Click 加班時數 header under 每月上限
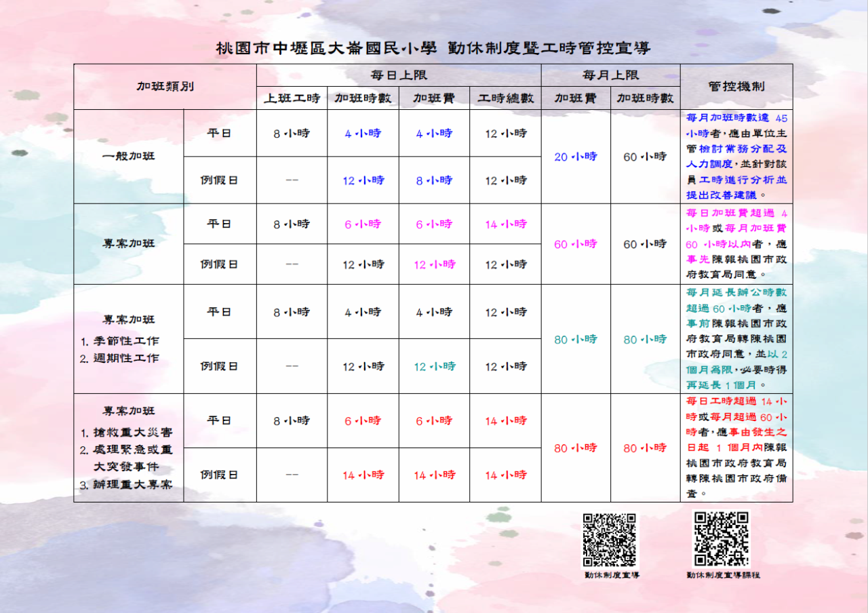This screenshot has width=868, height=613. [645, 98]
